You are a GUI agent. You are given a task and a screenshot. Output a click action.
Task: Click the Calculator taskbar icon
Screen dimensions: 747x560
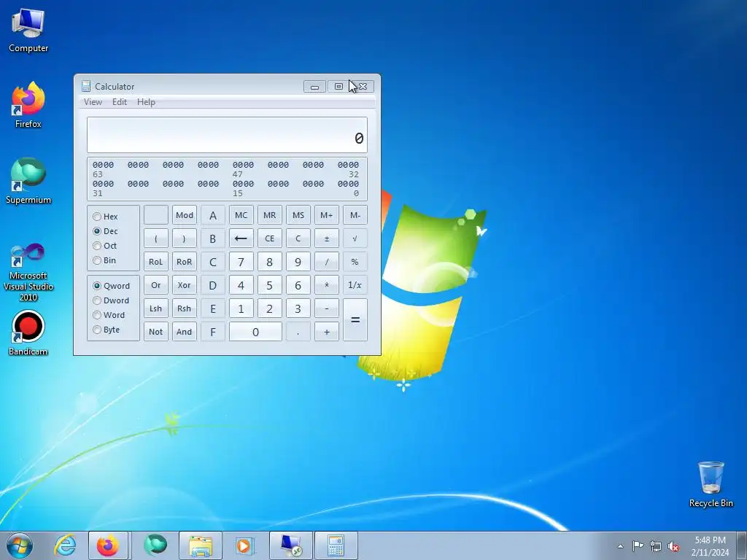point(336,545)
